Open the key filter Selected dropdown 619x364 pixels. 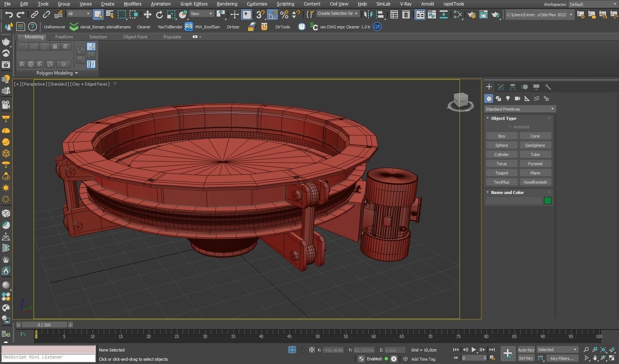point(557,350)
